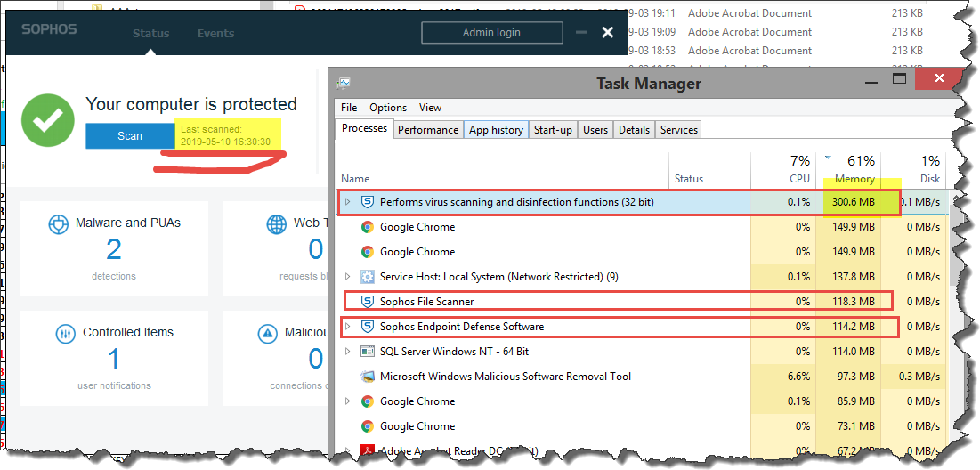Click the Sophos shield icon for virus scanning process
This screenshot has height=470, width=980.
368,202
